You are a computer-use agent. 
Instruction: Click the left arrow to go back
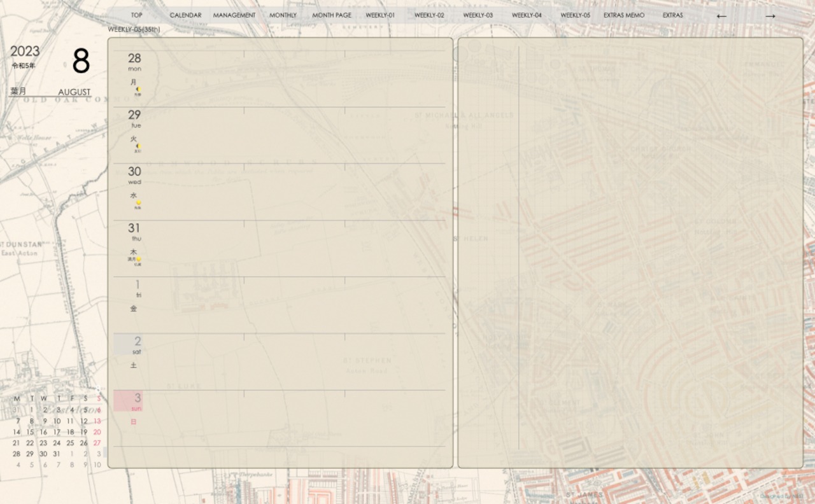721,16
